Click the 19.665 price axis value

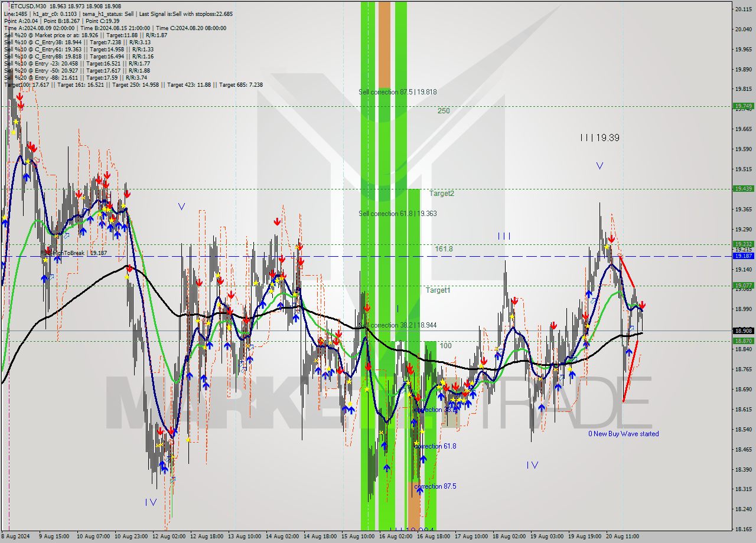coord(743,129)
